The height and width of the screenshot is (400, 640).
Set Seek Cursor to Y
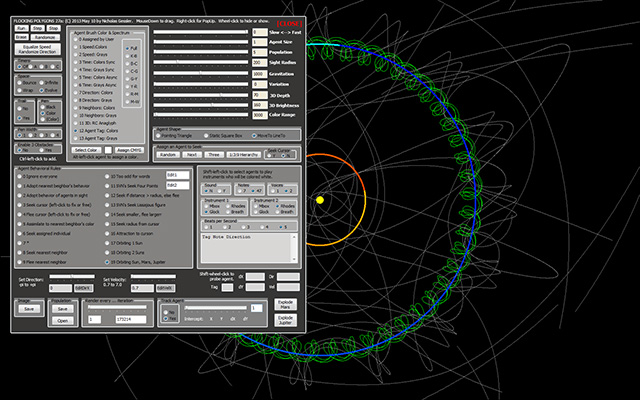(270, 156)
